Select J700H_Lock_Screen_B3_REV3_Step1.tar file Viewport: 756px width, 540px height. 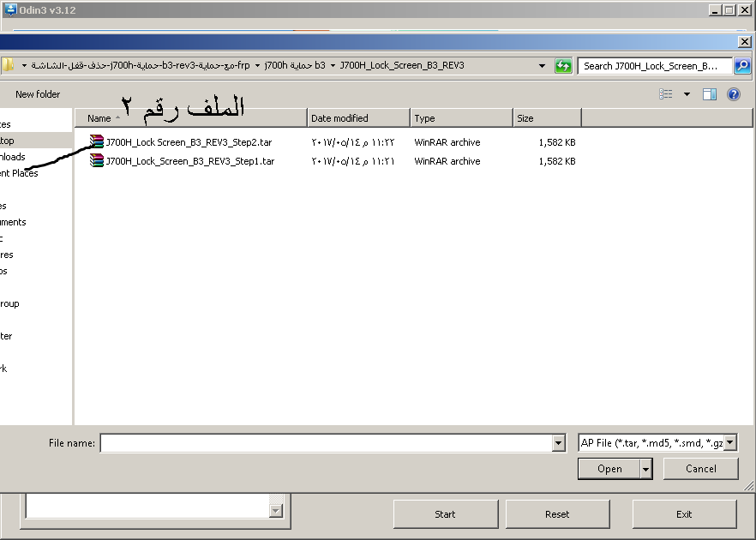coord(190,161)
